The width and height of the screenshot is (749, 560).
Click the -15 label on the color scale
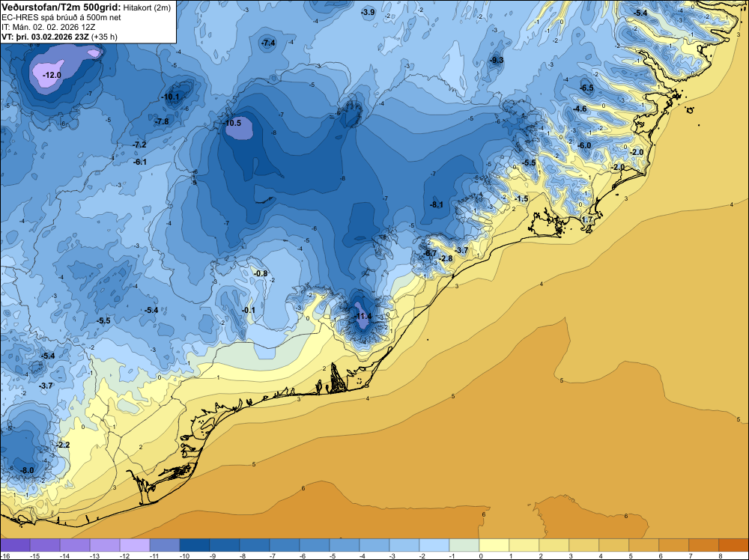34,556
